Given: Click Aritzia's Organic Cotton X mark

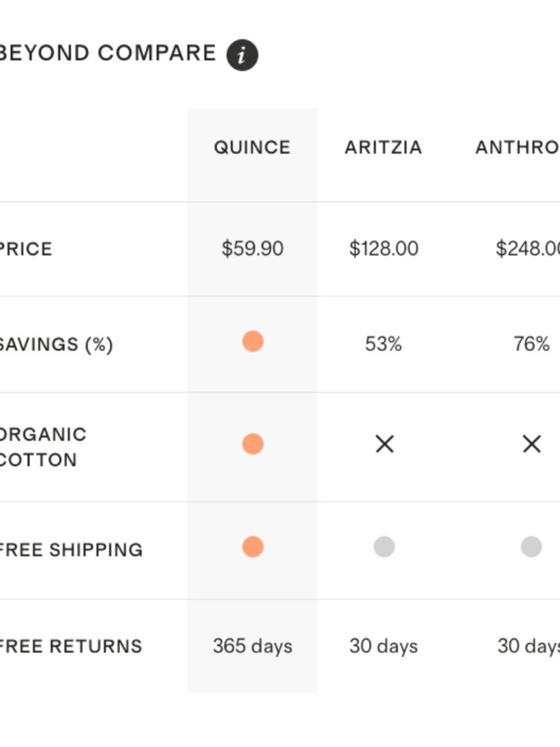Looking at the screenshot, I should pos(385,444).
